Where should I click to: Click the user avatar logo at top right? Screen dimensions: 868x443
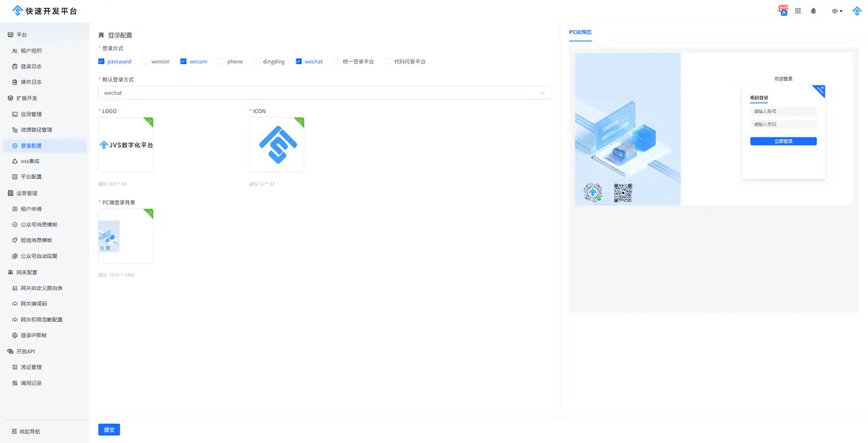pos(856,10)
